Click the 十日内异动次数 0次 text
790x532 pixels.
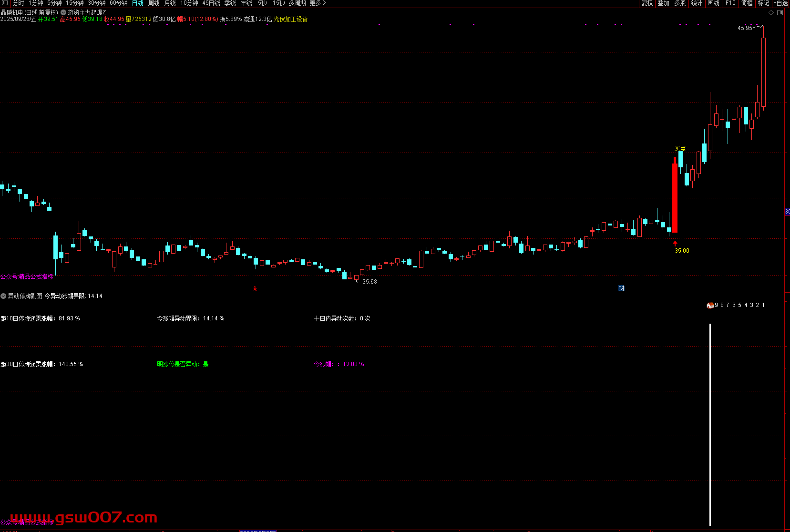[342, 318]
